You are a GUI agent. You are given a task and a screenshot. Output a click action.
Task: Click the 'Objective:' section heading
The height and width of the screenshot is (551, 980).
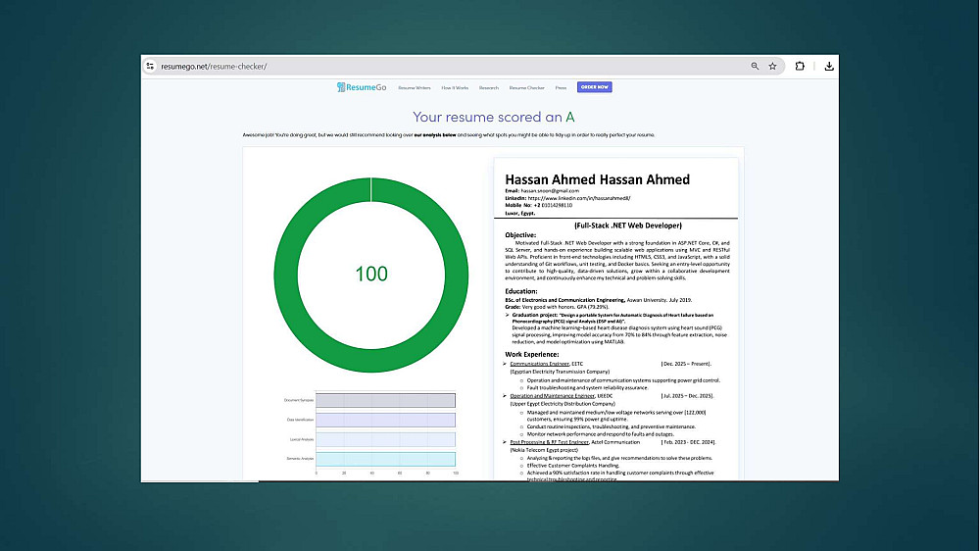pos(520,235)
